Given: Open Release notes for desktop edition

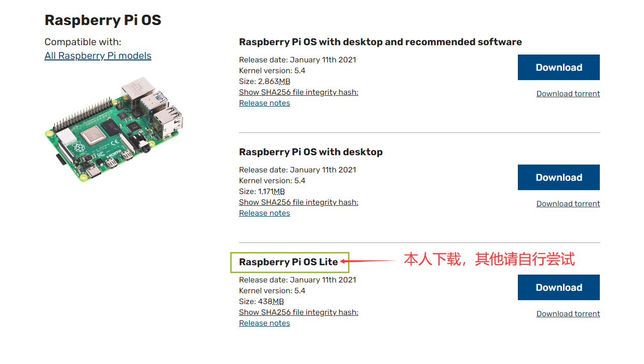Looking at the screenshot, I should (x=265, y=213).
